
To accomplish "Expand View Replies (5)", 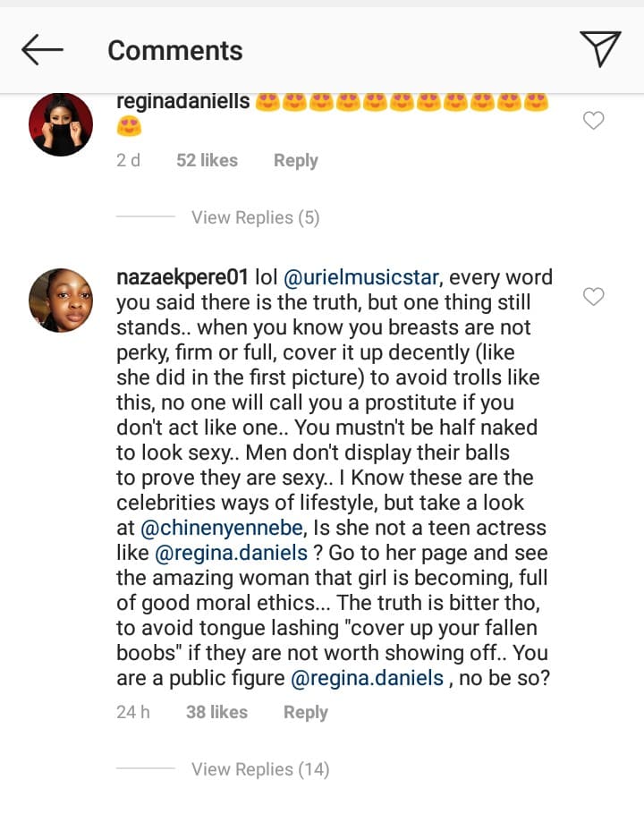I will (255, 217).
